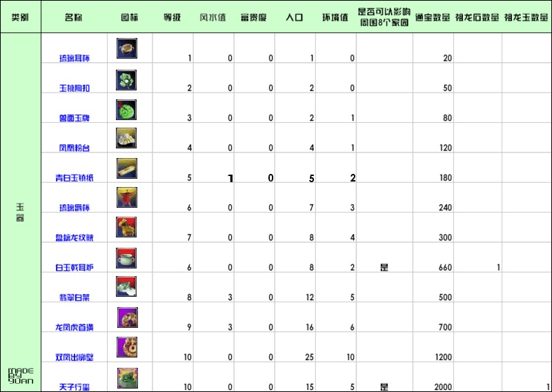Click the 人口 column header
Image resolution: width=552 pixels, height=392 pixels.
point(295,17)
